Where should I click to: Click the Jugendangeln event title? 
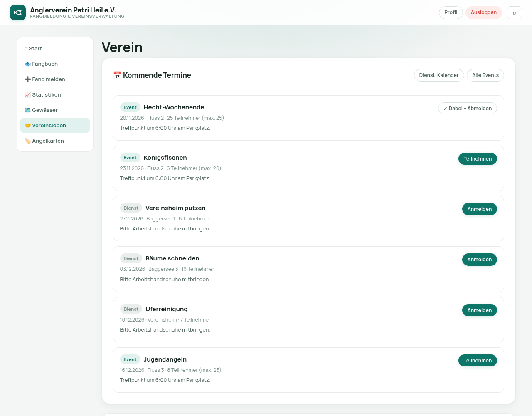pos(165,359)
